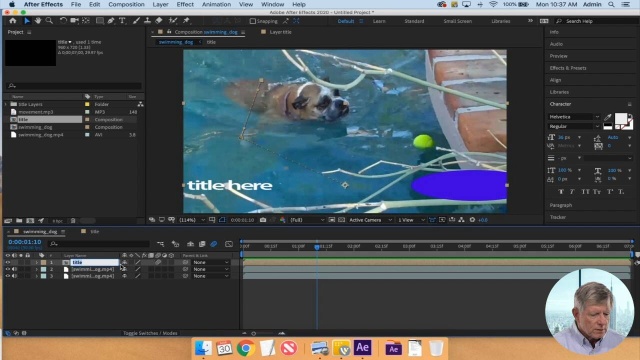
Task: Switch to the title timeline tab
Action: click(x=95, y=231)
